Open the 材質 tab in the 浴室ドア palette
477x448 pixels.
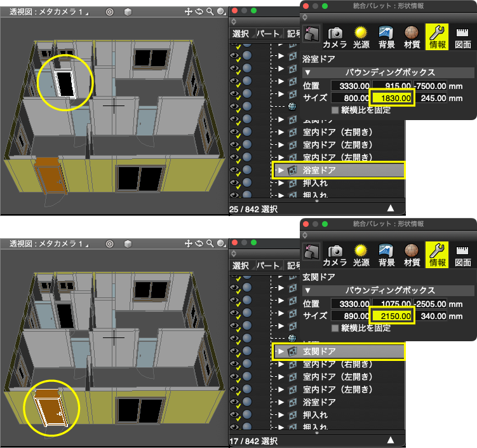click(412, 37)
